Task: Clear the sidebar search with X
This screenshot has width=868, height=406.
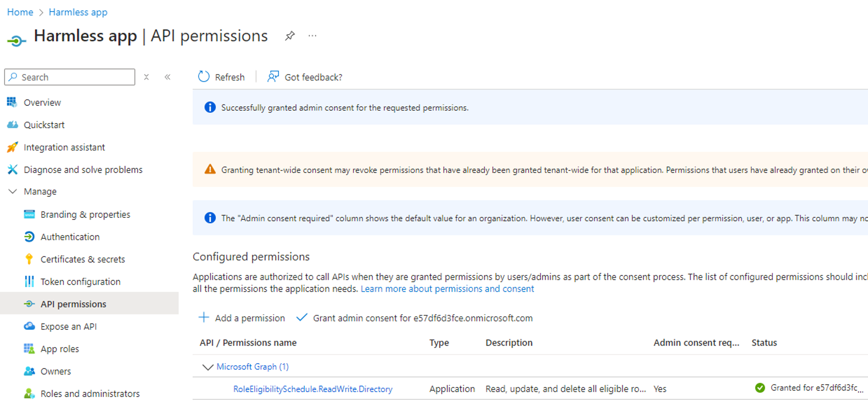Action: click(146, 77)
